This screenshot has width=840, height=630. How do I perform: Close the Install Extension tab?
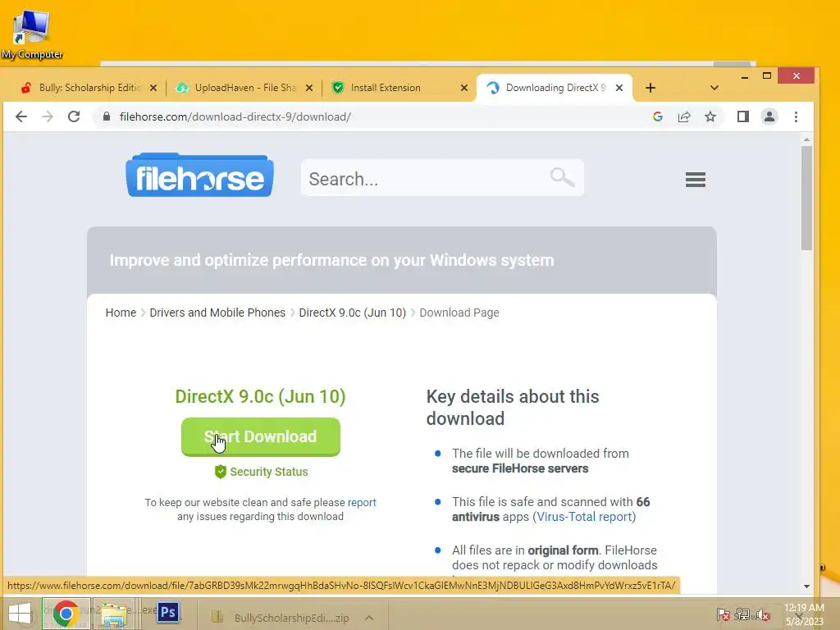pos(464,88)
